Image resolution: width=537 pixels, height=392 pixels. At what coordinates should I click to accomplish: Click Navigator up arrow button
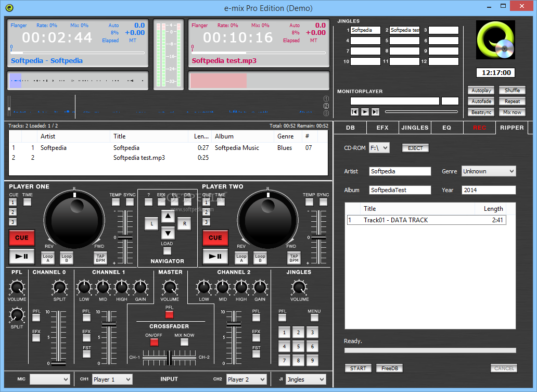pos(168,216)
